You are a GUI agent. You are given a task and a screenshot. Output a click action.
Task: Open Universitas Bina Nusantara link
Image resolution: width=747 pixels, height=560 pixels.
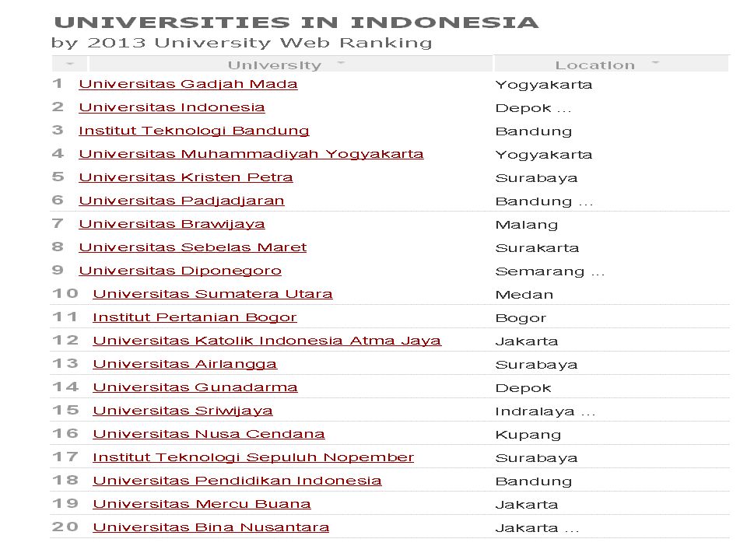point(211,527)
